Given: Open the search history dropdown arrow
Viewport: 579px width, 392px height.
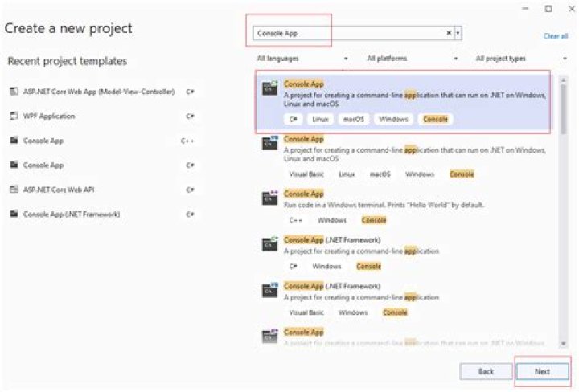Looking at the screenshot, I should [458, 33].
